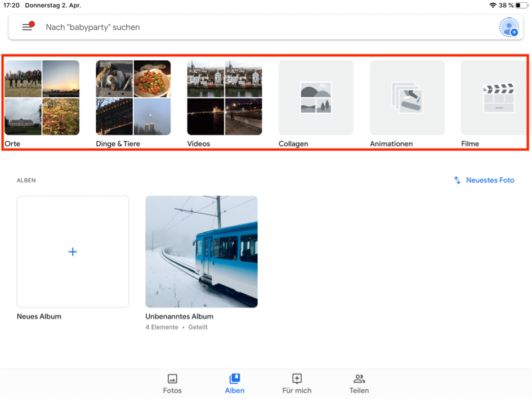
Task: Tap the account profile icon with add badge
Action: click(x=509, y=27)
